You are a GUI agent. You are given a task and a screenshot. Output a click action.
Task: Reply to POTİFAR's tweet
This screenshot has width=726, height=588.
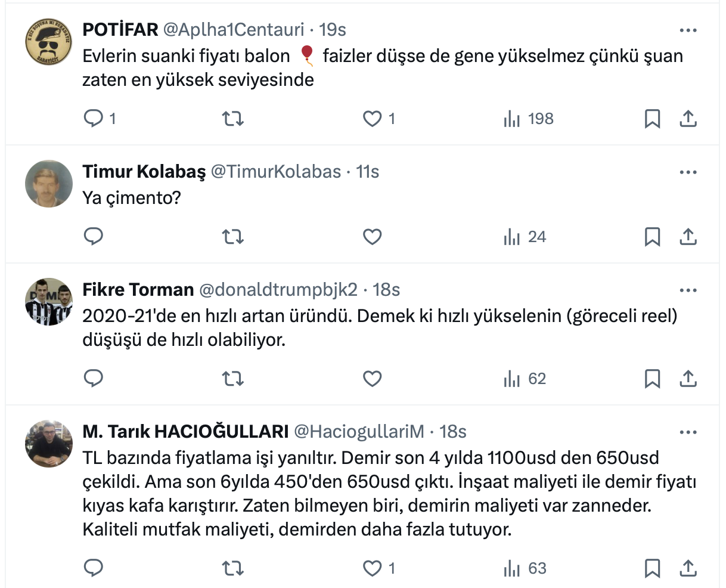(94, 119)
